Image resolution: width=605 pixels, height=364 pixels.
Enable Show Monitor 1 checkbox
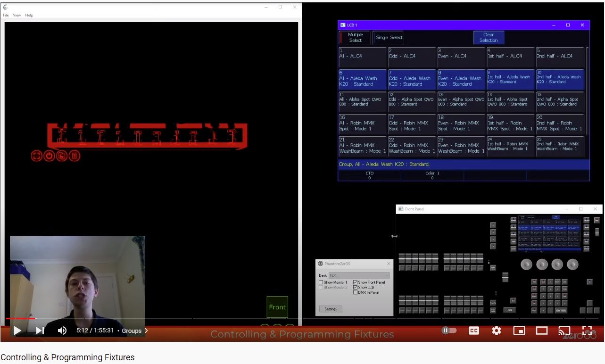(x=321, y=282)
